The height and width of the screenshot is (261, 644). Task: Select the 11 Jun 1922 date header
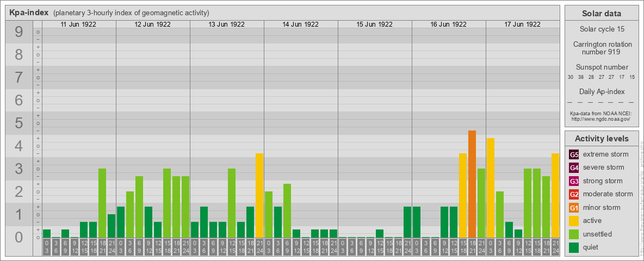(79, 24)
